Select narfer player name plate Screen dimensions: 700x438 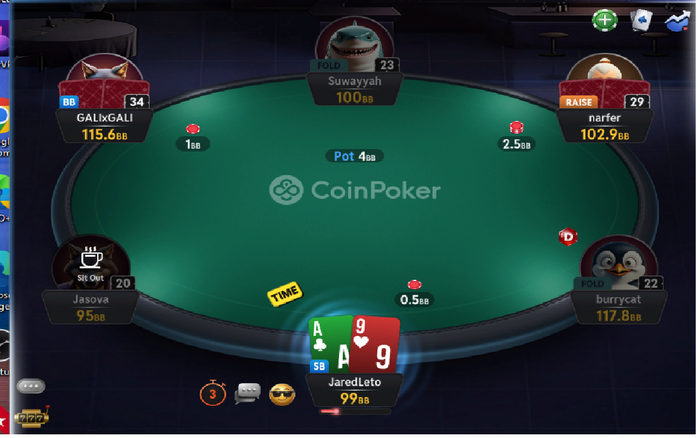(604, 126)
